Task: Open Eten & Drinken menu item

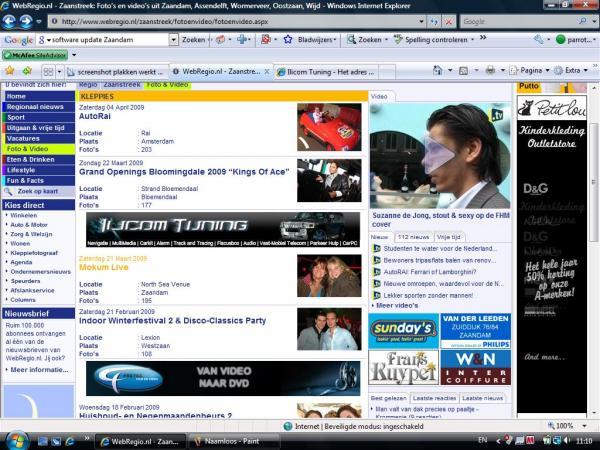Action: click(39, 160)
